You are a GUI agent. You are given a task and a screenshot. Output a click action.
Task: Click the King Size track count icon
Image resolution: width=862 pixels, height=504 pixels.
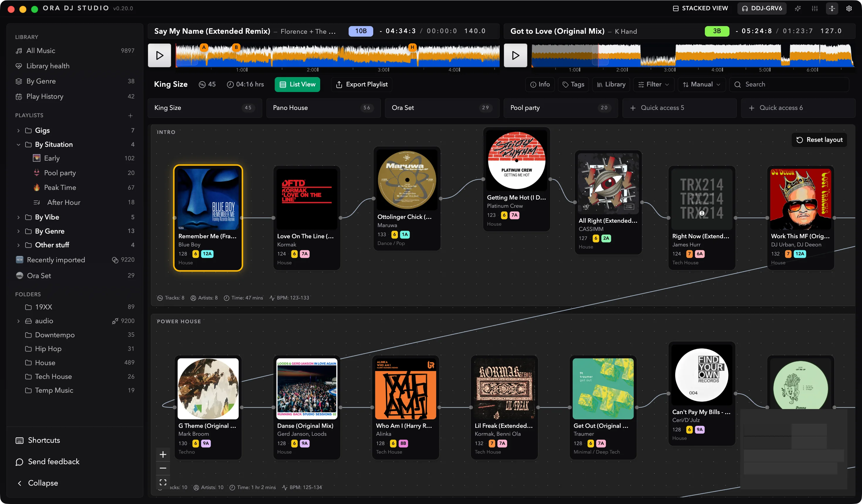[x=202, y=84]
